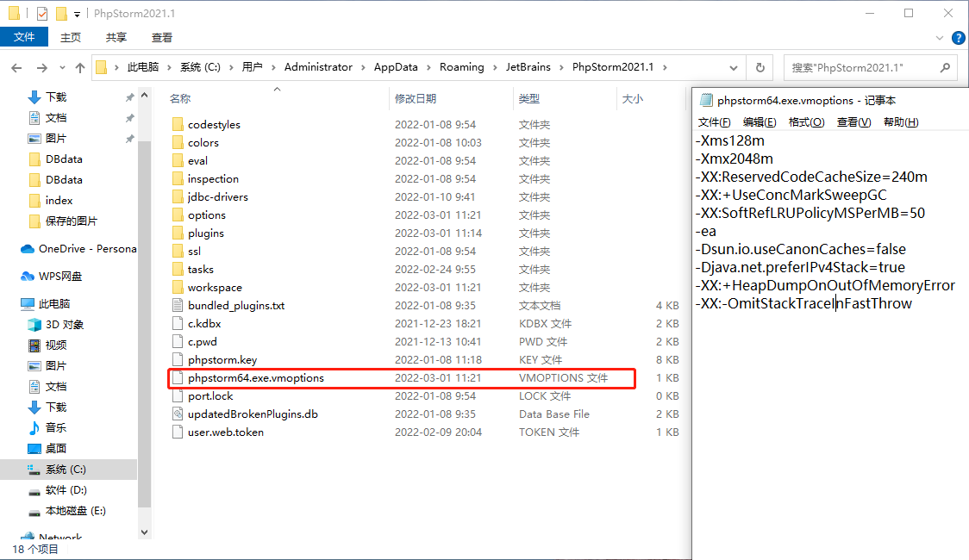This screenshot has height=560, width=969.
Task: Open Notepad 编辑(E) menu
Action: 760,122
